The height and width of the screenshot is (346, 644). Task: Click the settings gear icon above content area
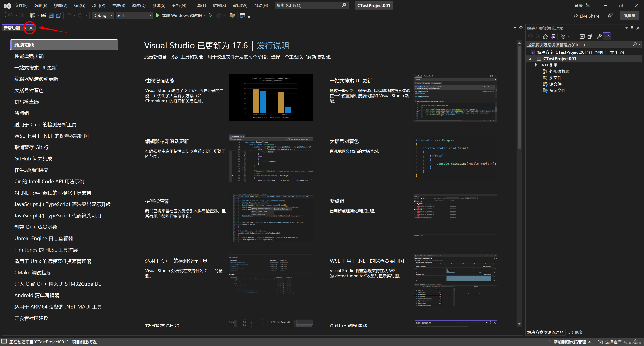pyautogui.click(x=521, y=27)
